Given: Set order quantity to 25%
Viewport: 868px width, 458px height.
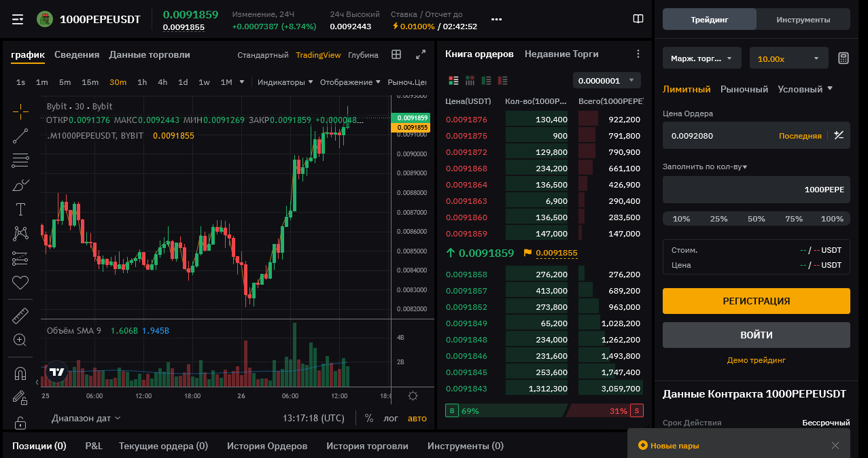Looking at the screenshot, I should pyautogui.click(x=719, y=219).
